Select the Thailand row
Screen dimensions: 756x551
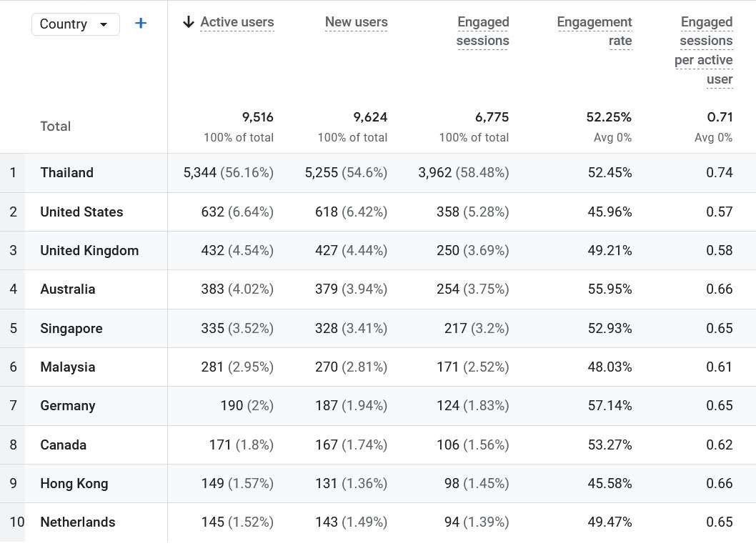click(66, 172)
